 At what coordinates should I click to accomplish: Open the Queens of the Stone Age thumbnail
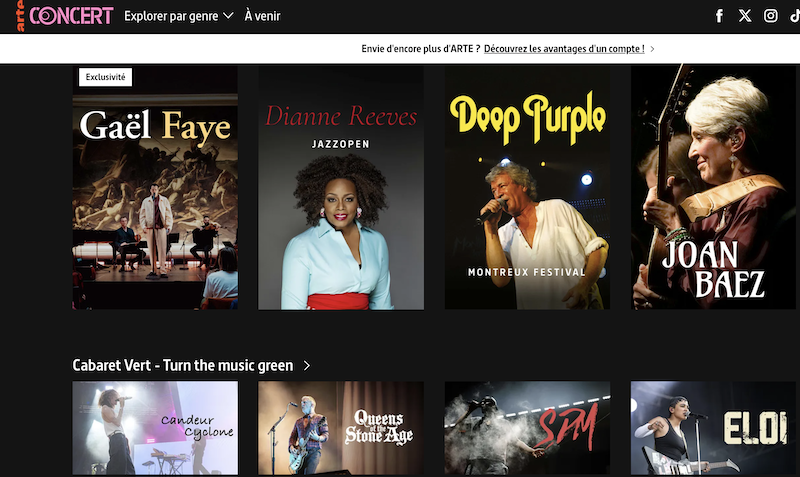(x=341, y=428)
